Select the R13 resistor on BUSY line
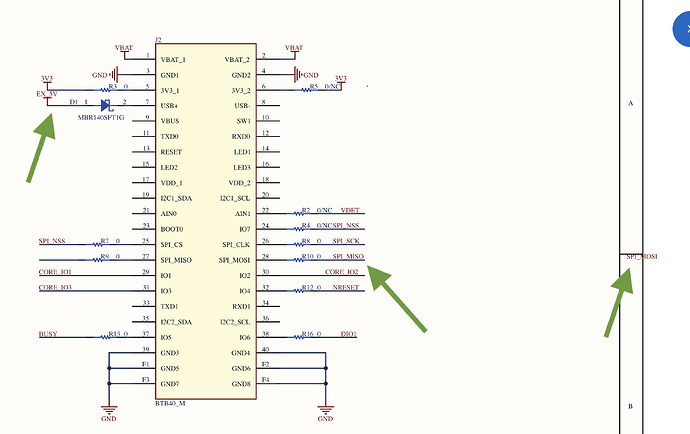The height and width of the screenshot is (434, 690). tap(105, 337)
